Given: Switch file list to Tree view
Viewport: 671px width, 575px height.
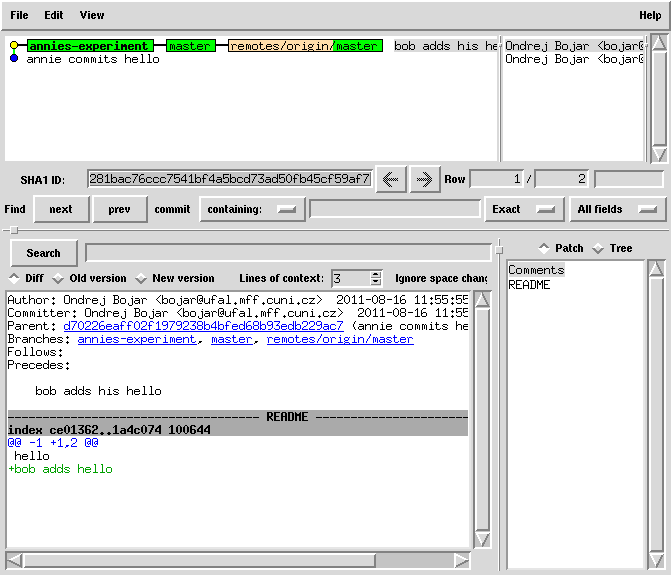Looking at the screenshot, I should (599, 248).
